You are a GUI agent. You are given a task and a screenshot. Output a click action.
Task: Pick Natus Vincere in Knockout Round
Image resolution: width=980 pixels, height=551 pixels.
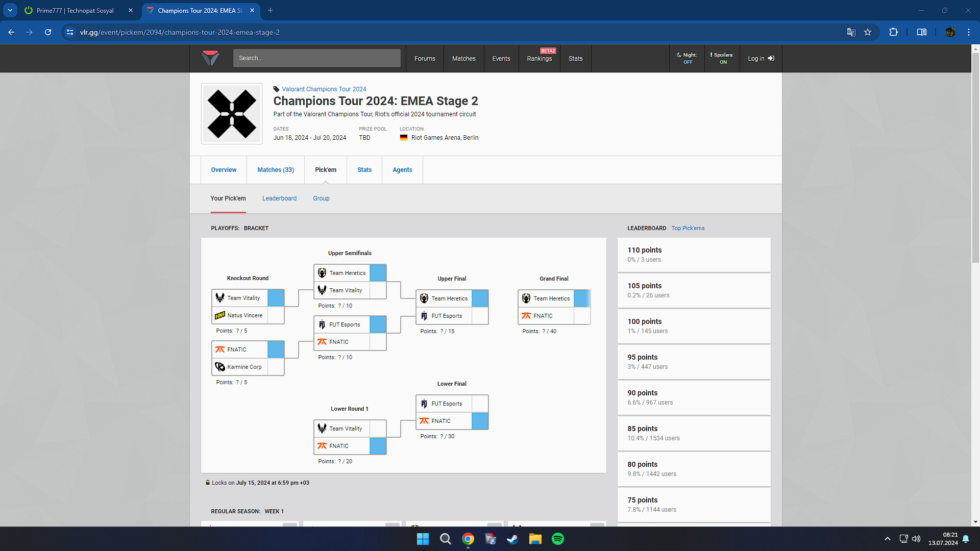coord(276,315)
